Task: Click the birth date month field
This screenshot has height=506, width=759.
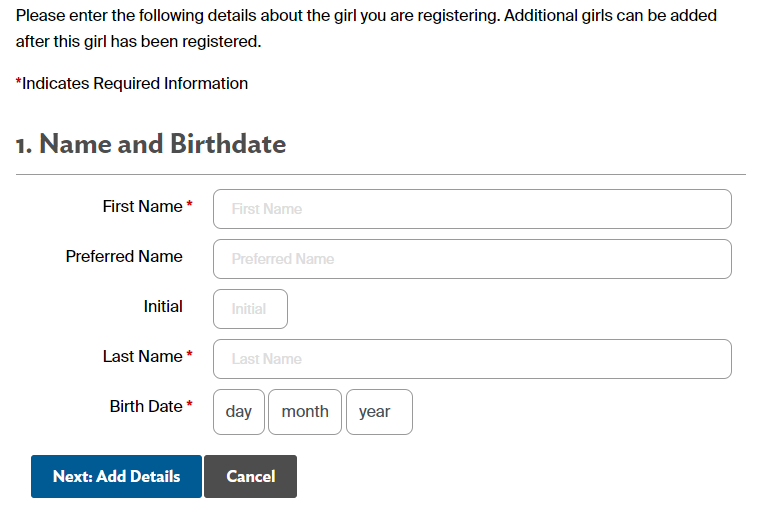Action: pos(305,412)
